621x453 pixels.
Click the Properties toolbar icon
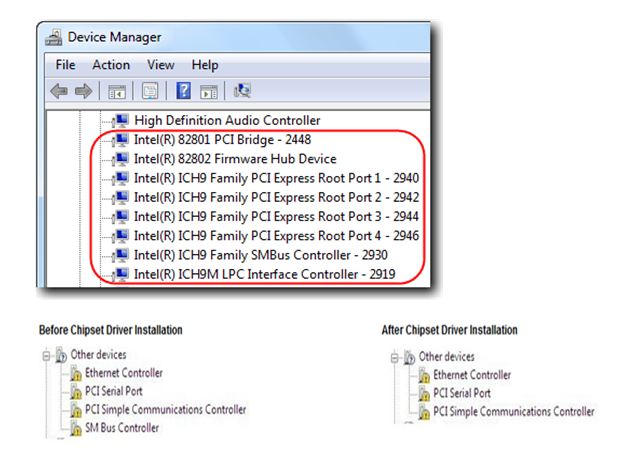pos(150,91)
